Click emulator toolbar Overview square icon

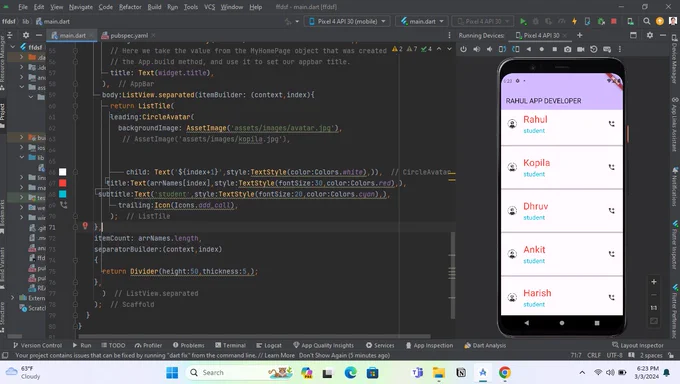click(554, 49)
